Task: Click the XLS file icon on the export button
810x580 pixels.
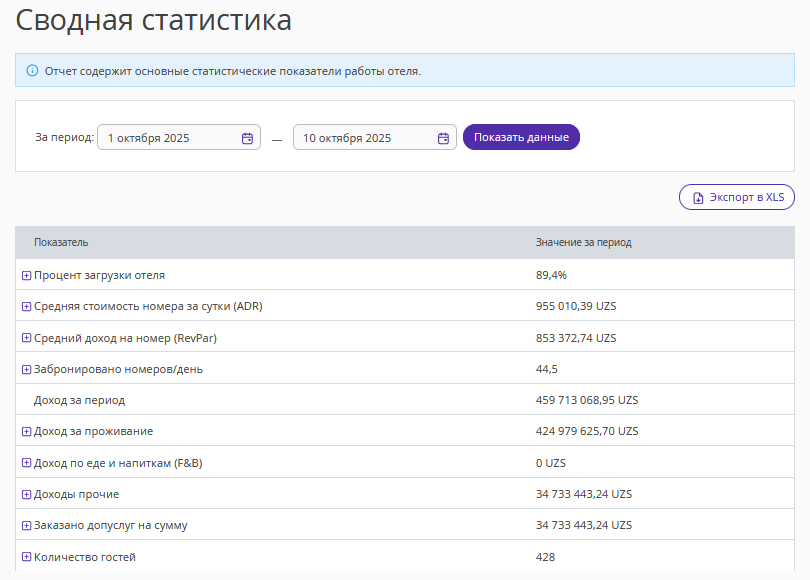Action: point(698,198)
